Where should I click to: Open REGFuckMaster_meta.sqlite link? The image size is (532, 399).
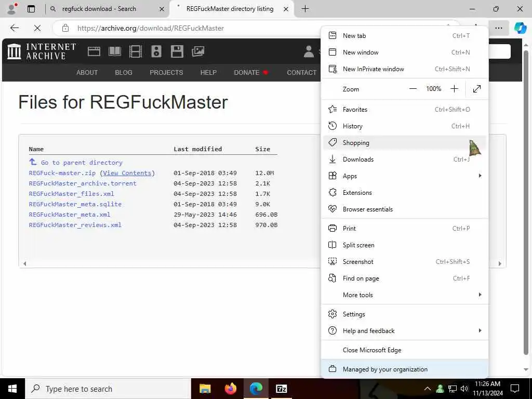pos(75,204)
